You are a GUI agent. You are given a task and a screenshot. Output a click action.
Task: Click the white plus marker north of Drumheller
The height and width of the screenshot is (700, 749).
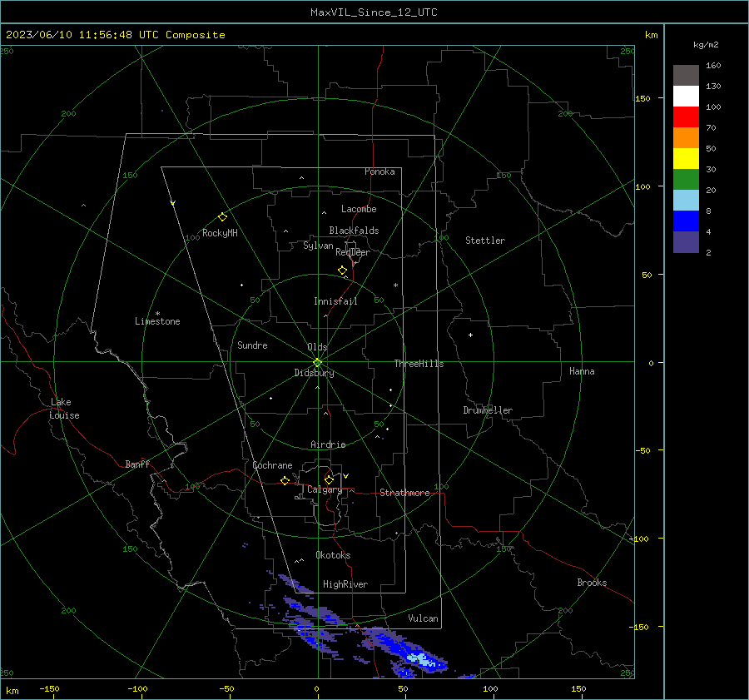coord(470,335)
